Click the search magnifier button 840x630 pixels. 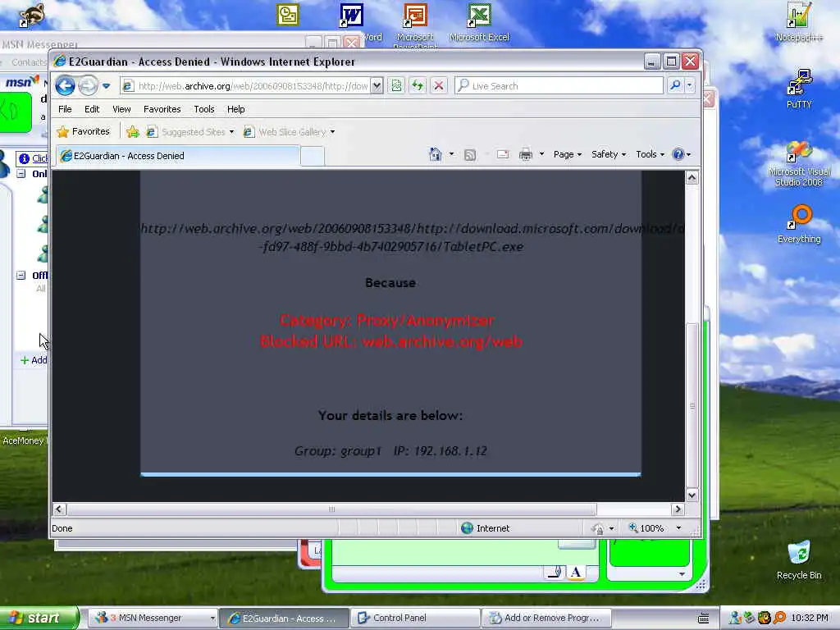tap(676, 85)
